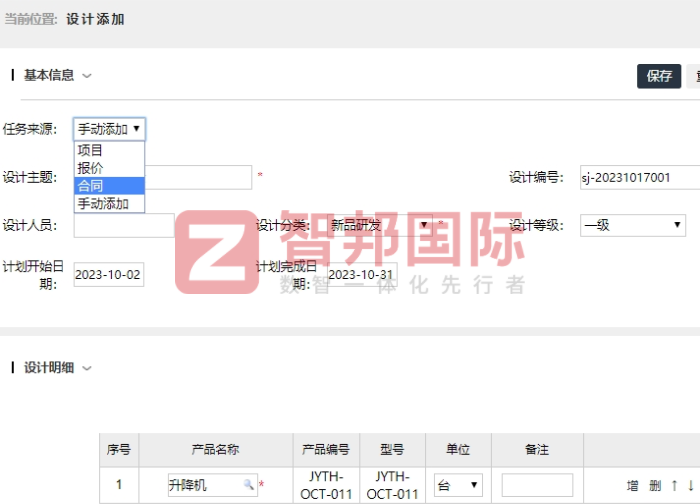Image resolution: width=700 pixels, height=504 pixels.
Task: Collapse the 设计明细 section
Action: point(87,368)
